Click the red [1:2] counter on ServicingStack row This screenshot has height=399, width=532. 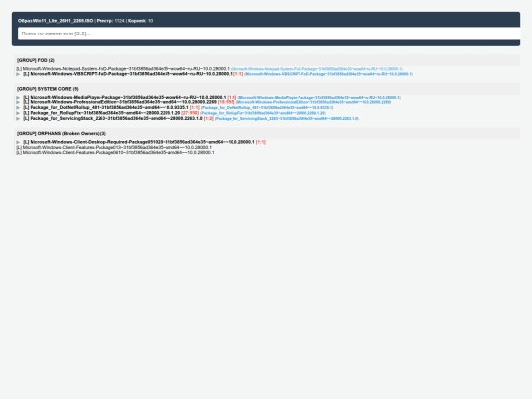coord(209,119)
